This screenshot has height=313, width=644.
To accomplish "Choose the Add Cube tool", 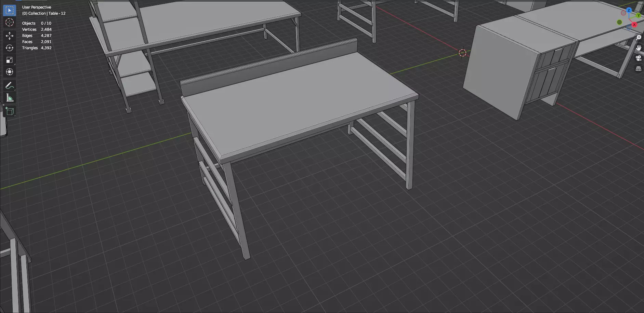I will pos(10,111).
